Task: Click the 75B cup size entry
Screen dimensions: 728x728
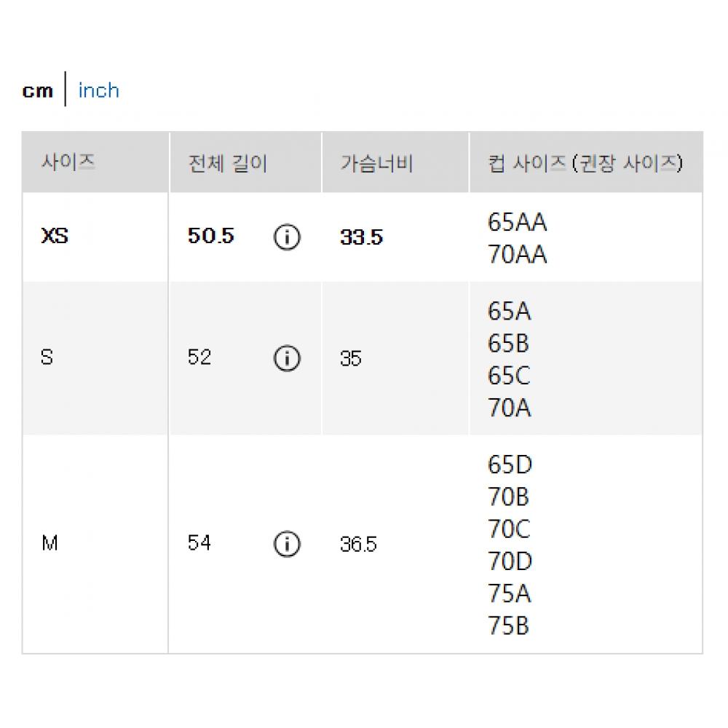Action: [509, 626]
